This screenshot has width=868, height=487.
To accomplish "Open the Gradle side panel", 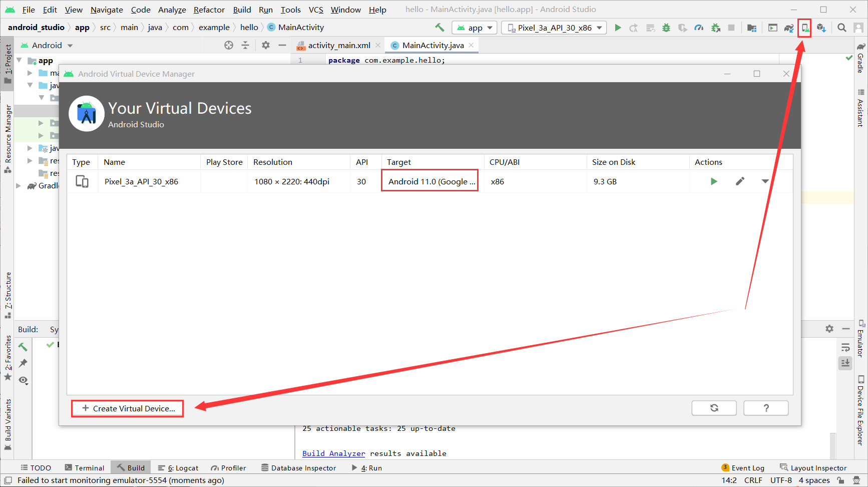I will tap(860, 58).
